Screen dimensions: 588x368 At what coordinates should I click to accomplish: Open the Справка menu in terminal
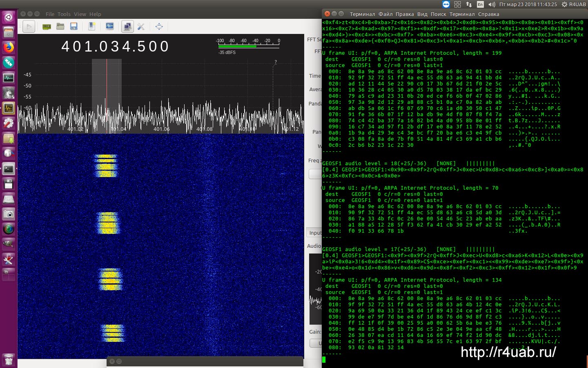[488, 14]
